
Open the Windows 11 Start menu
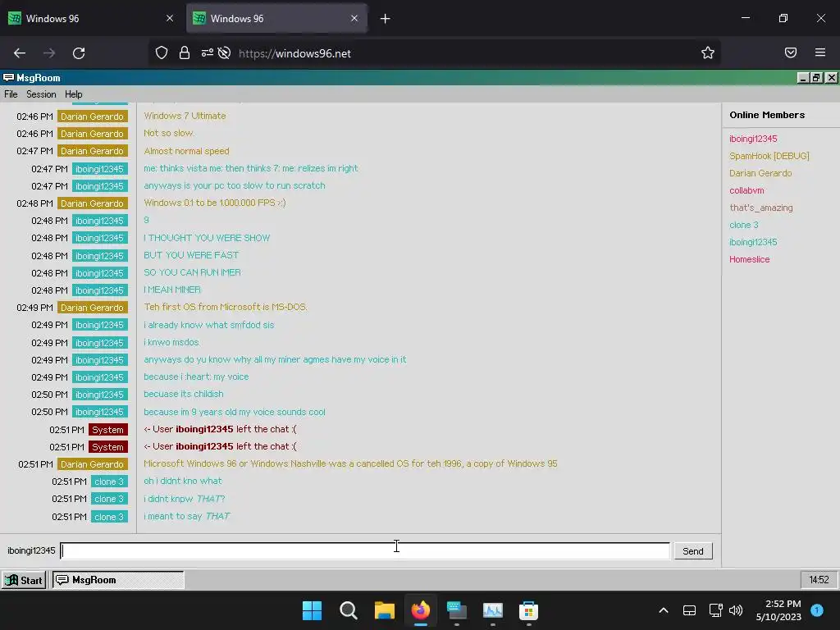pyautogui.click(x=312, y=610)
